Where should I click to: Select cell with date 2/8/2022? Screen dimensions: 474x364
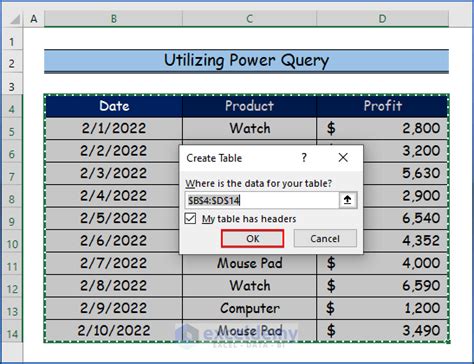pyautogui.click(x=114, y=286)
